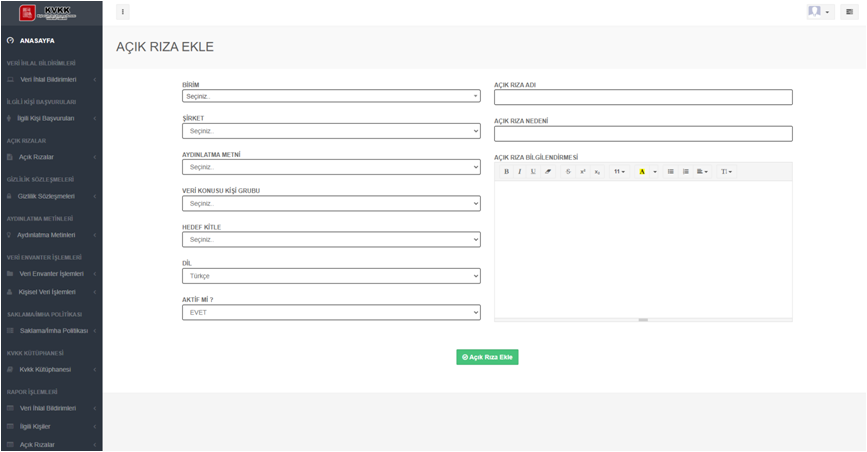Click the superscript icon

coord(583,172)
